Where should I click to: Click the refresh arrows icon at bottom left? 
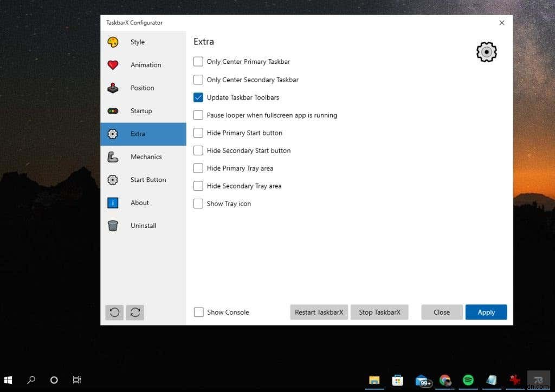135,312
